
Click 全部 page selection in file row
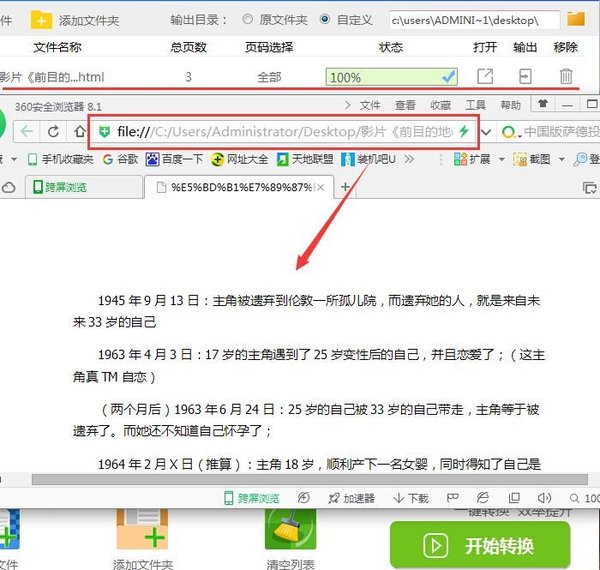[x=269, y=77]
